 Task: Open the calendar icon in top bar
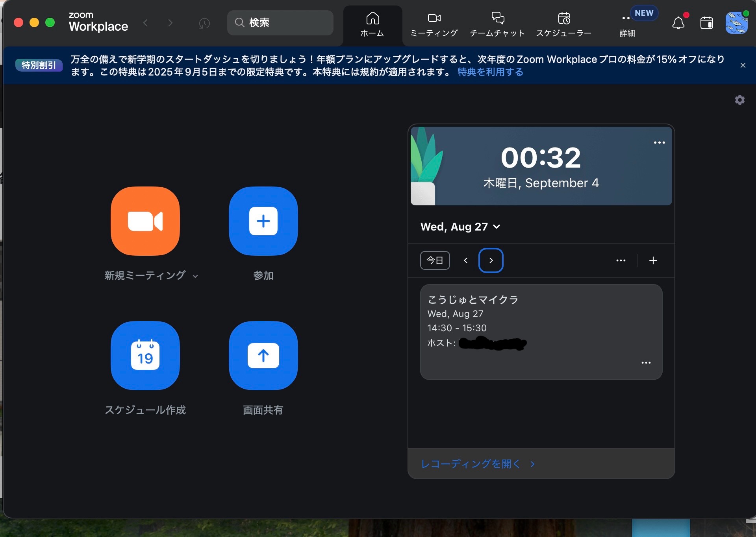pyautogui.click(x=707, y=23)
